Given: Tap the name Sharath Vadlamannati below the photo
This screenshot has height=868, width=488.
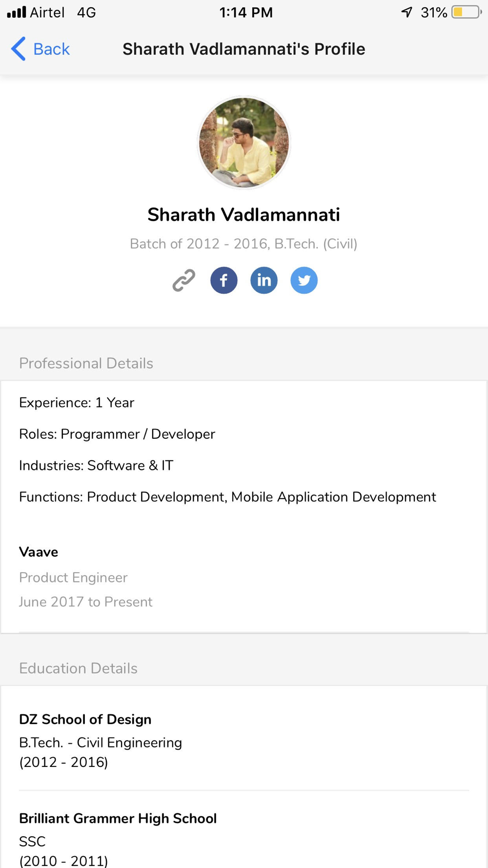Looking at the screenshot, I should 244,215.
